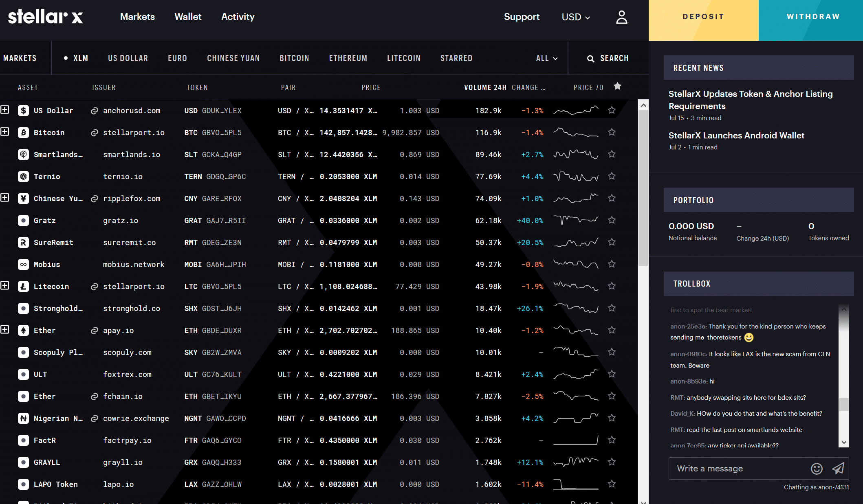Star the Mobius market row
Screen dimensions: 863x504
point(612,264)
